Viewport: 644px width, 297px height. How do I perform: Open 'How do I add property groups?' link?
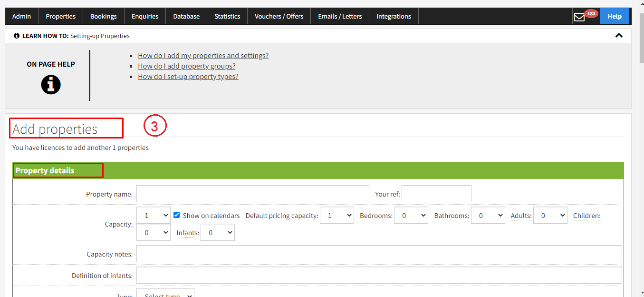point(186,66)
